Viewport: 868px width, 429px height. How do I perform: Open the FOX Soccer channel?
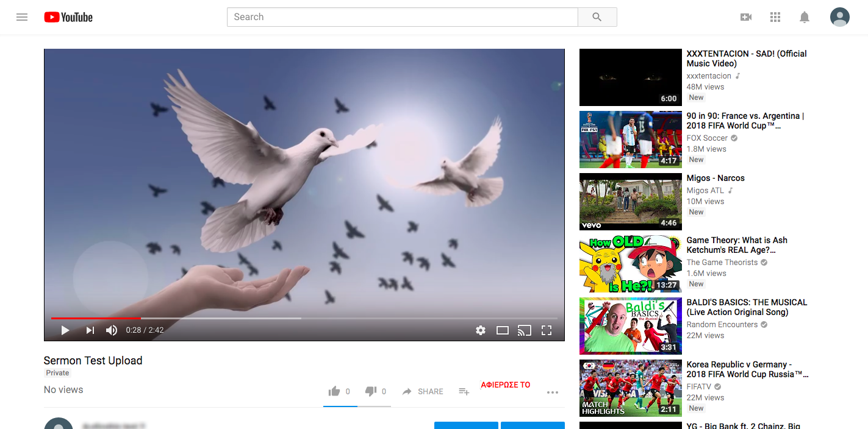[707, 138]
